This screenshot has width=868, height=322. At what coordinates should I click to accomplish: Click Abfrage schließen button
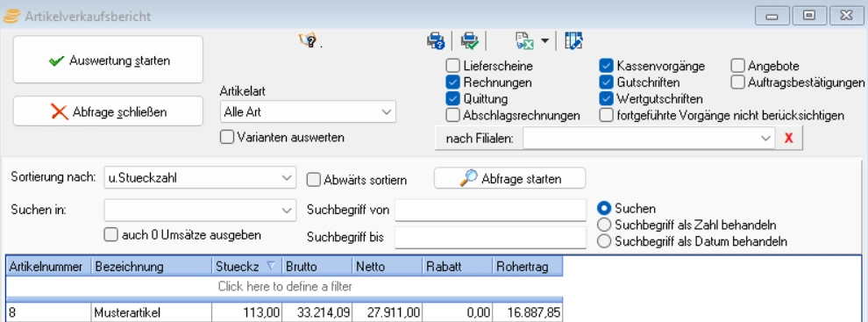pyautogui.click(x=109, y=111)
